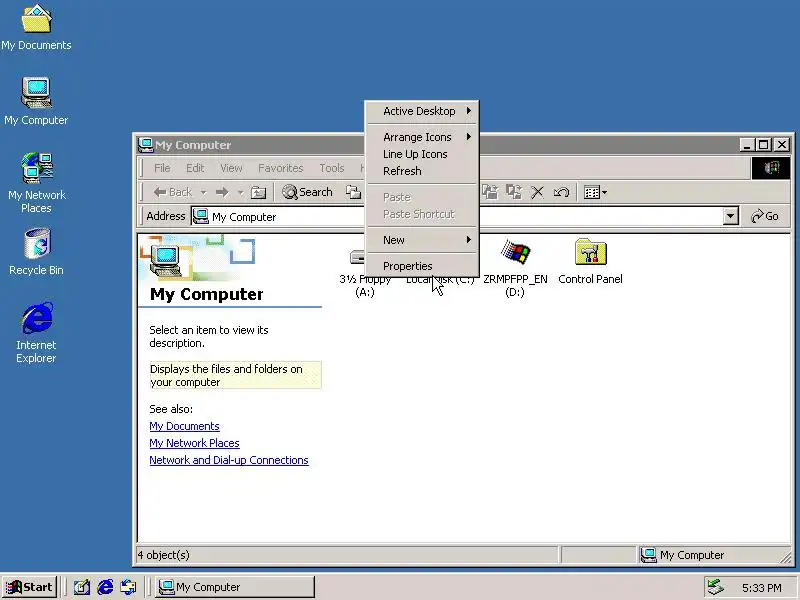This screenshot has width=800, height=600.
Task: Click the My Computer title bar icon
Action: pos(146,145)
